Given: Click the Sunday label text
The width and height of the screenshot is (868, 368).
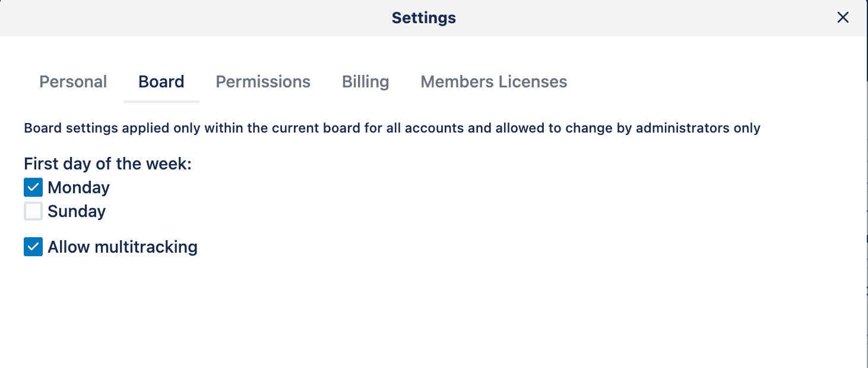Looking at the screenshot, I should [x=76, y=210].
